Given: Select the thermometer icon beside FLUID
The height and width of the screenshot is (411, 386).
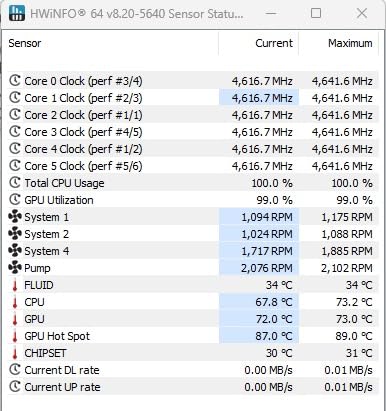Looking at the screenshot, I should pyautogui.click(x=15, y=285).
